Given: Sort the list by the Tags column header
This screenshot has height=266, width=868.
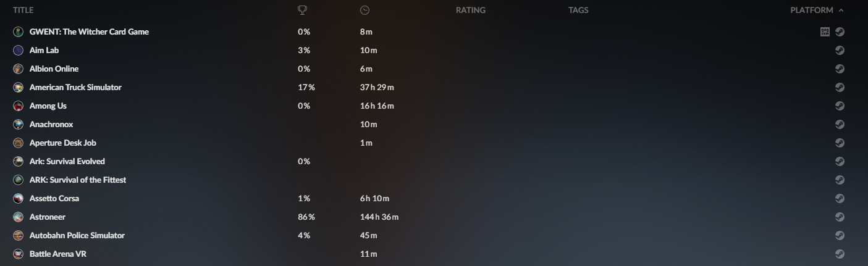Looking at the screenshot, I should 578,10.
